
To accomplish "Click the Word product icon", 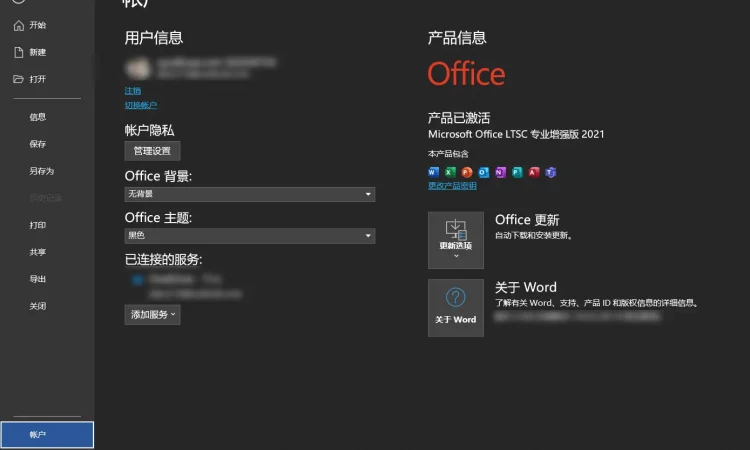I will pyautogui.click(x=433, y=172).
